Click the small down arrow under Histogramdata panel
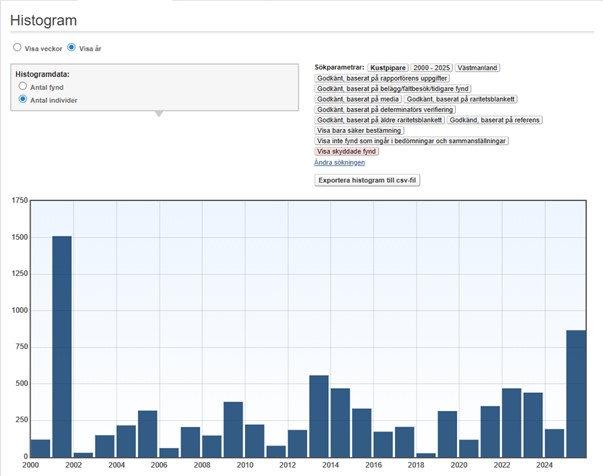The height and width of the screenshot is (476, 603). click(x=157, y=114)
